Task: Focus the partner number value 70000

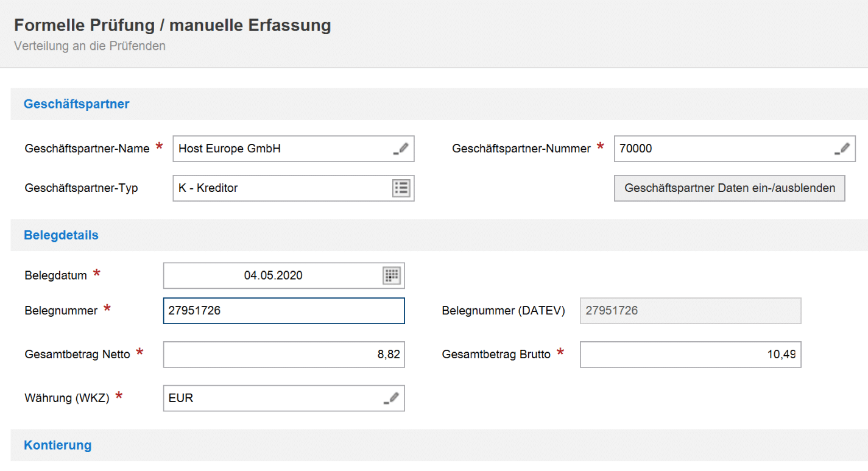Action: click(635, 149)
